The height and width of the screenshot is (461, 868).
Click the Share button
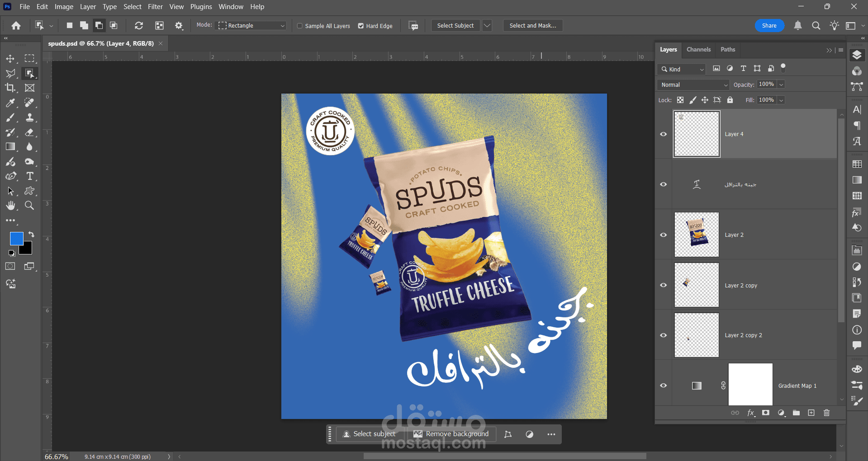click(x=769, y=26)
